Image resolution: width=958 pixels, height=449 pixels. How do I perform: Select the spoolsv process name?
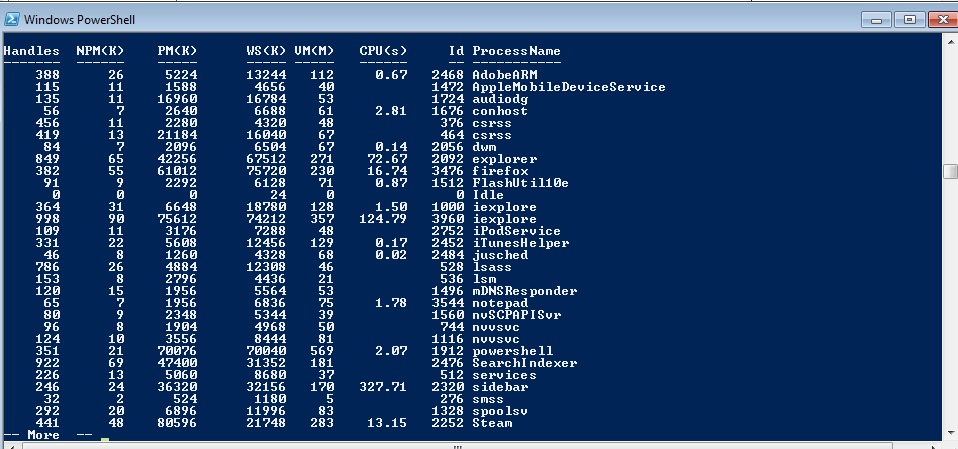tap(500, 411)
